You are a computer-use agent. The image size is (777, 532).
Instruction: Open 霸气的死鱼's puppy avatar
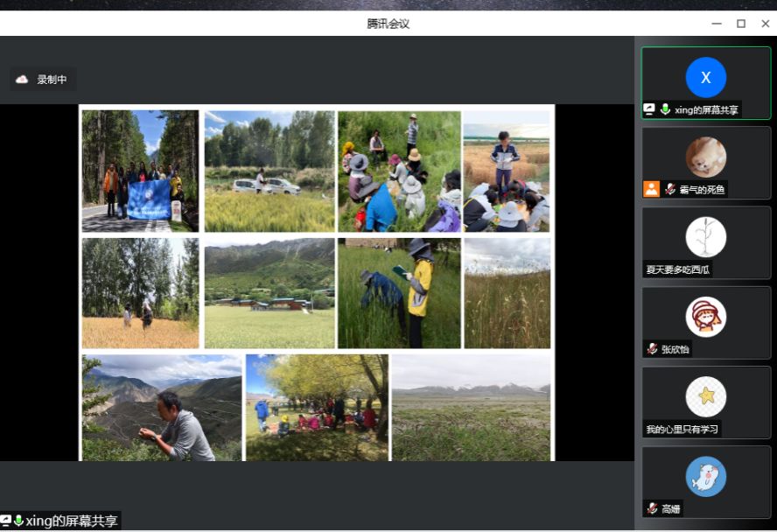(x=705, y=157)
